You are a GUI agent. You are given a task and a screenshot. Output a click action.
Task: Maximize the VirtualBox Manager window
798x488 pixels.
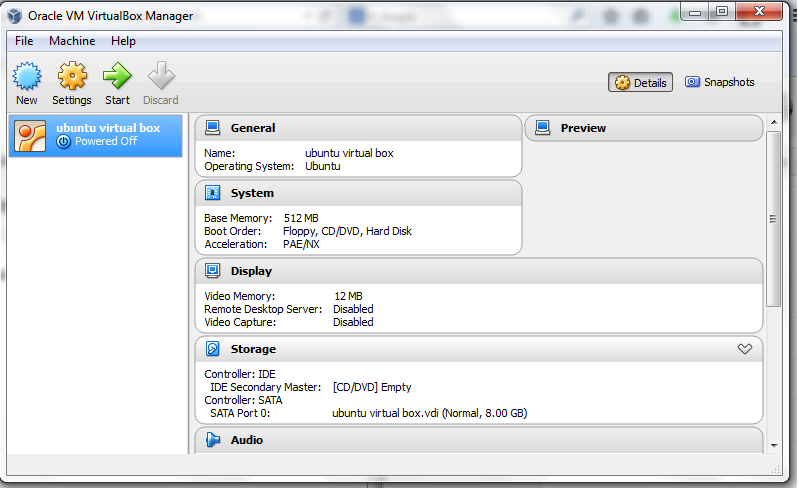point(722,11)
